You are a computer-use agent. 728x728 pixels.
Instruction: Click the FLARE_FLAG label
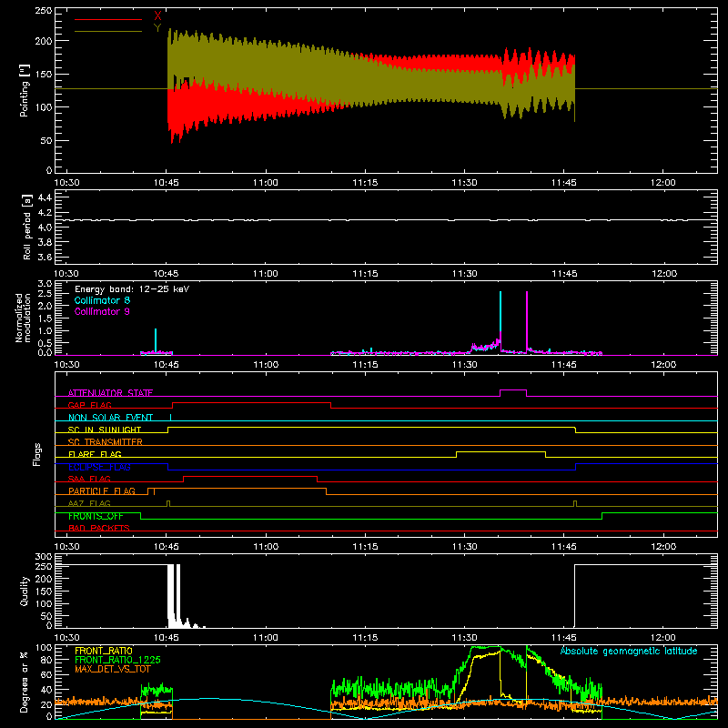pos(95,454)
